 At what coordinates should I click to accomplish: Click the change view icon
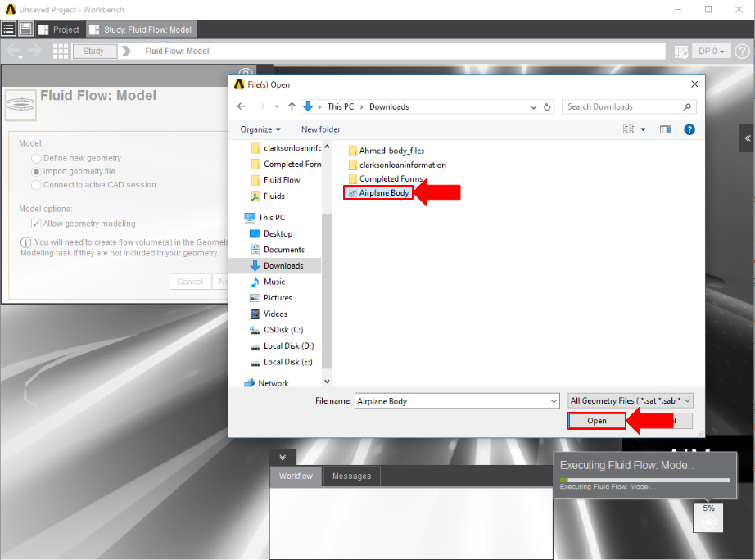coord(628,129)
